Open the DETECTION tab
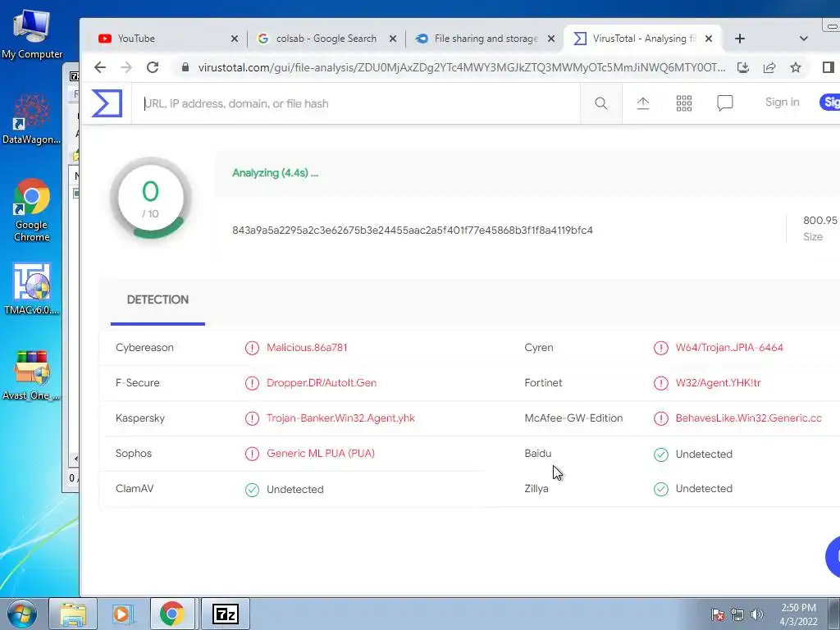The width and height of the screenshot is (840, 630). 157,300
